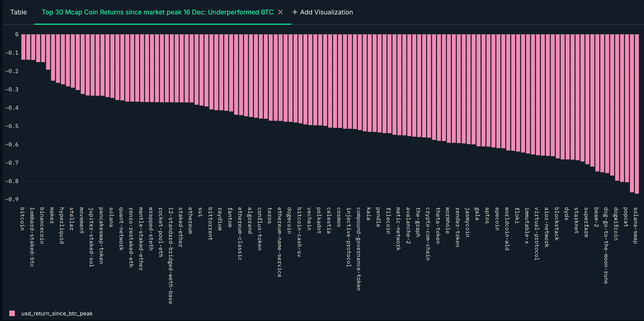The height and width of the screenshot is (321, 644).
Task: Click the hyperliquid x-axis label
Action: pyautogui.click(x=62, y=225)
